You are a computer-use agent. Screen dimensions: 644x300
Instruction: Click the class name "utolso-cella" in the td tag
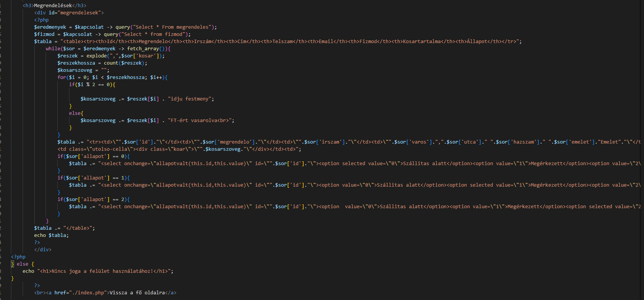pyautogui.click(x=110, y=149)
